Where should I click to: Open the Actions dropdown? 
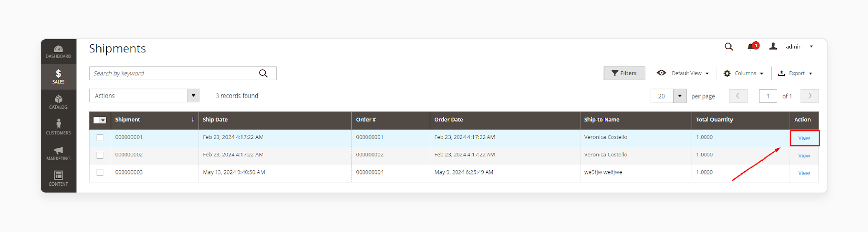coord(145,96)
